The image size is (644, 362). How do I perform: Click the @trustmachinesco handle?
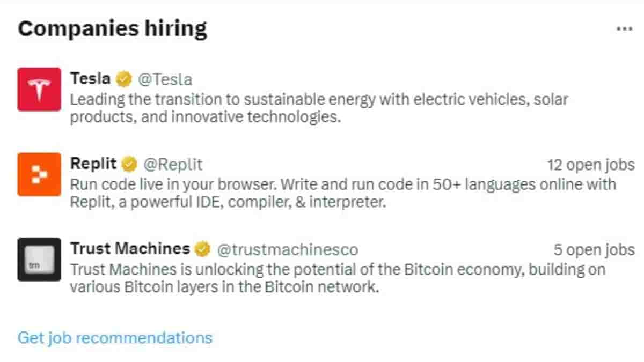(287, 249)
